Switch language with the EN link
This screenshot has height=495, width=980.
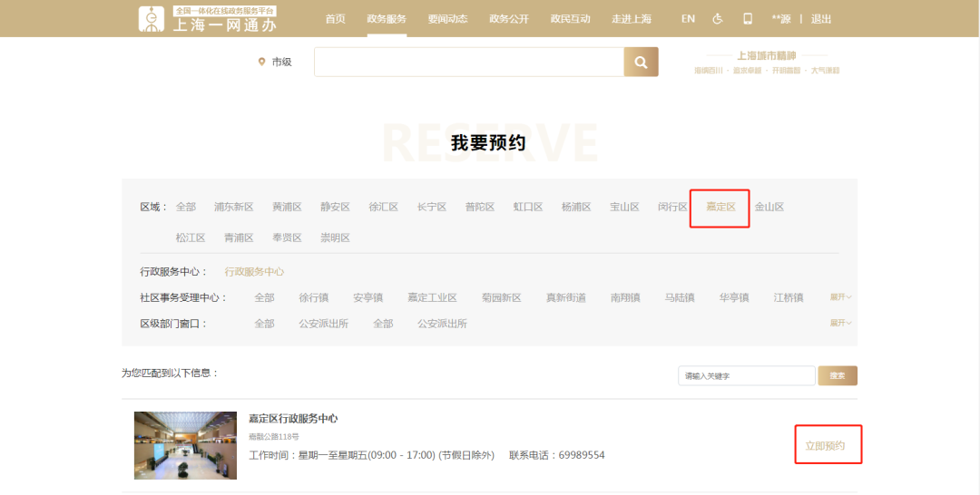688,19
